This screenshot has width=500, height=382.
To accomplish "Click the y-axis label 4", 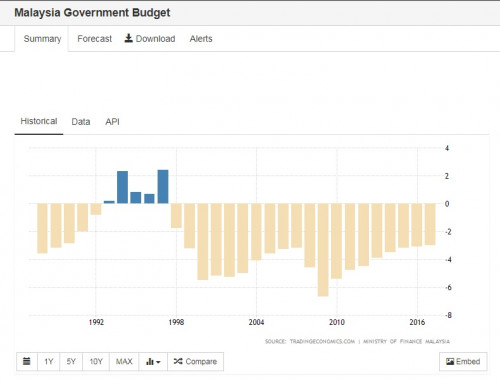I will click(447, 148).
